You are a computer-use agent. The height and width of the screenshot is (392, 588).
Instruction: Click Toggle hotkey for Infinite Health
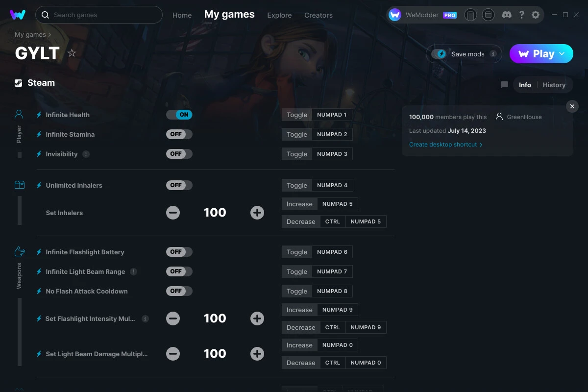(x=297, y=115)
